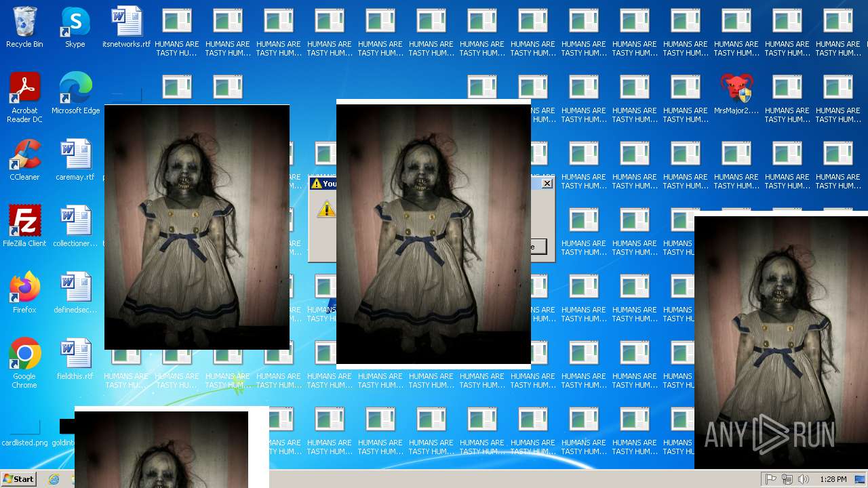Open Acrobat Reader DC shortcut

24,98
